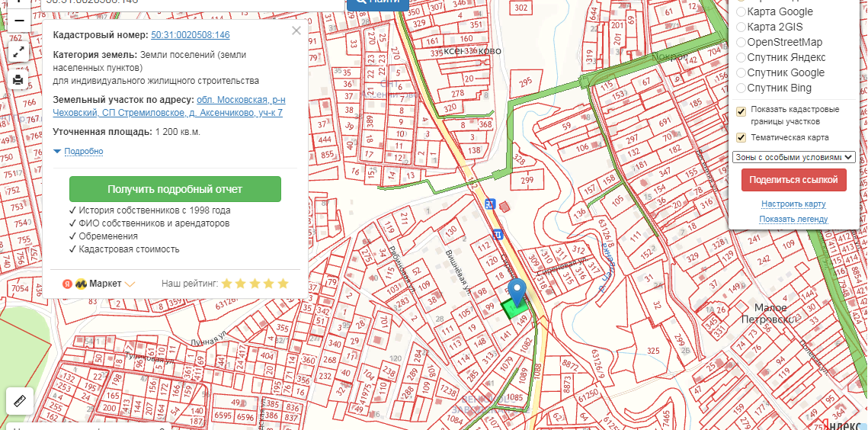Open the ruler measurement tool
868x430 pixels.
click(19, 400)
